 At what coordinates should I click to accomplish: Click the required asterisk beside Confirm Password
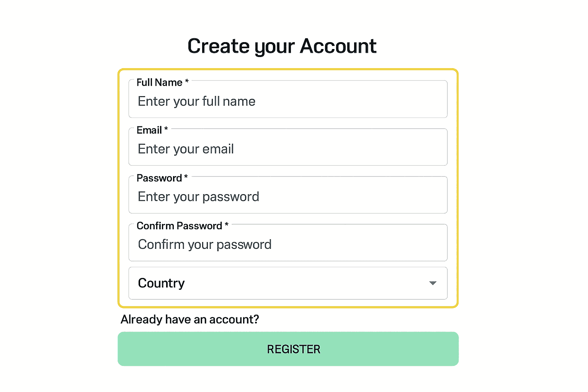point(227,225)
